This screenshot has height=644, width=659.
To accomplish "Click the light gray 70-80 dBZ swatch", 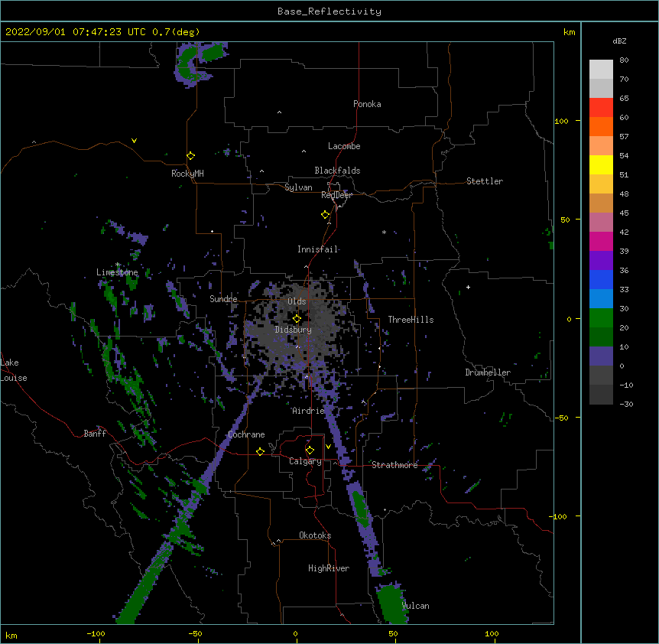I will [601, 70].
